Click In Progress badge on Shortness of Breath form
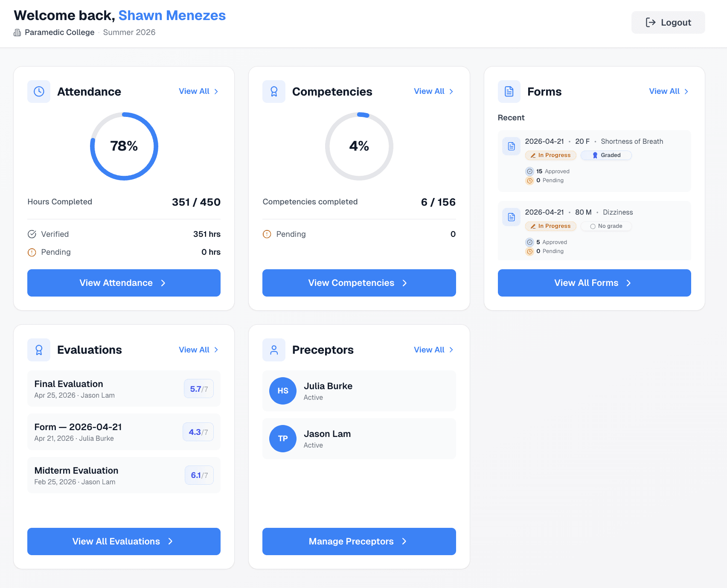The width and height of the screenshot is (727, 588). tap(551, 155)
